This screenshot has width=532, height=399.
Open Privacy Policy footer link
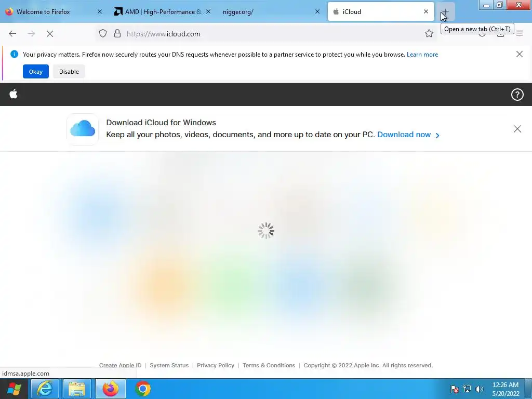point(216,365)
